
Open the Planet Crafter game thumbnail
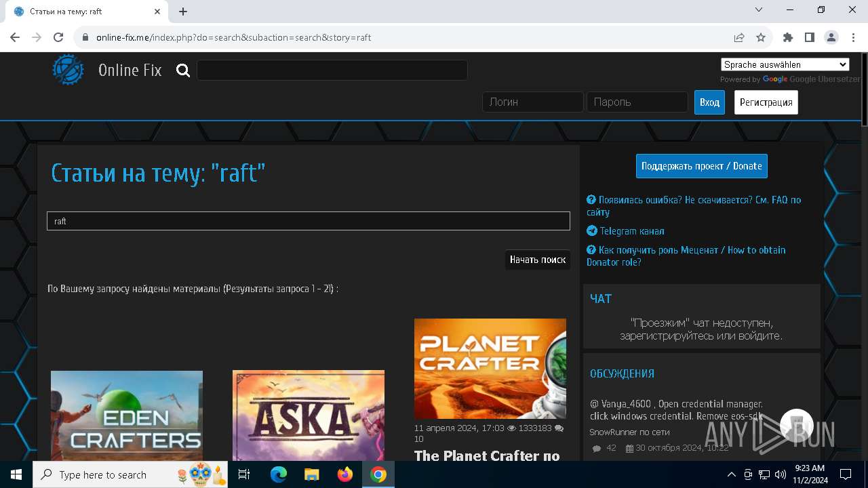point(490,369)
